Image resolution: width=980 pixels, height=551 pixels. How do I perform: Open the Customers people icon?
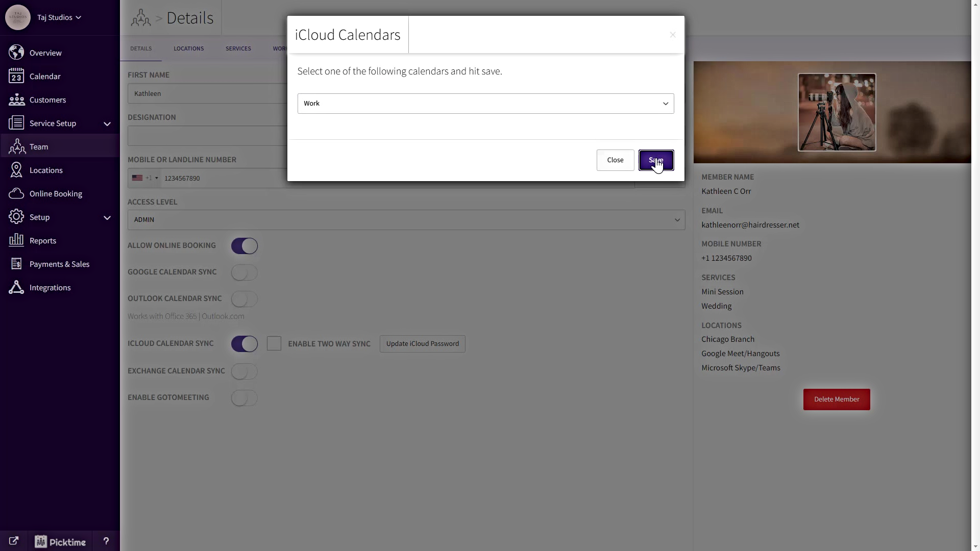[16, 99]
